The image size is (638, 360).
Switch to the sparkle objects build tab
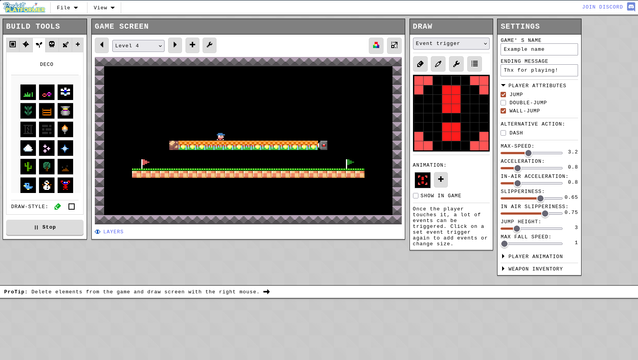pos(26,44)
